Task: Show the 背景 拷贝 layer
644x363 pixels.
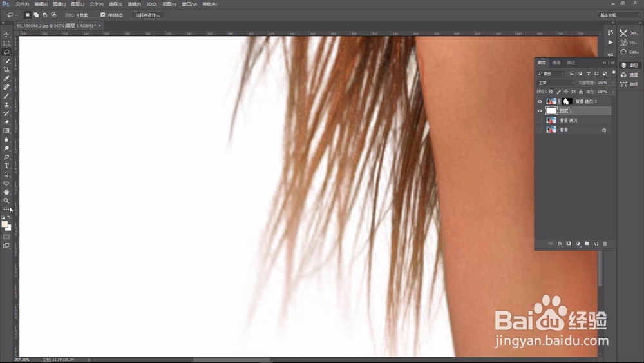Action: (540, 121)
